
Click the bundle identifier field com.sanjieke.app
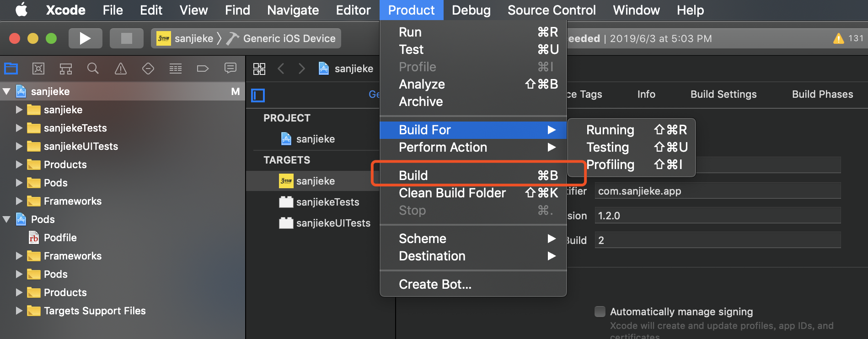717,191
